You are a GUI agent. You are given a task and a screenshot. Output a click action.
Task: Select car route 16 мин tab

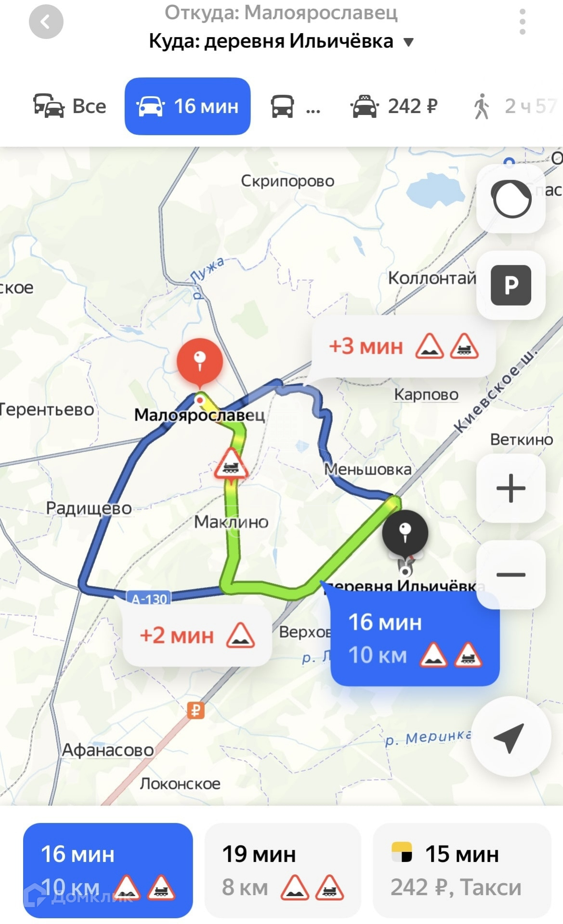point(187,106)
